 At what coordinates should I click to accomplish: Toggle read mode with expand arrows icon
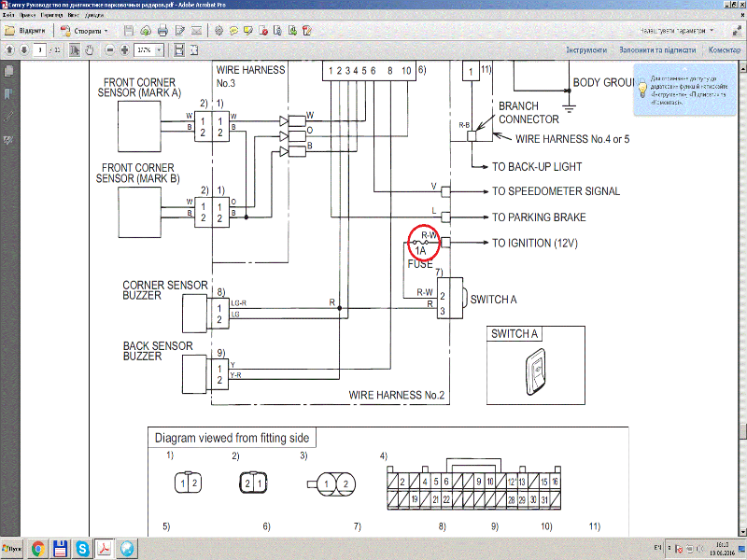pos(736,30)
